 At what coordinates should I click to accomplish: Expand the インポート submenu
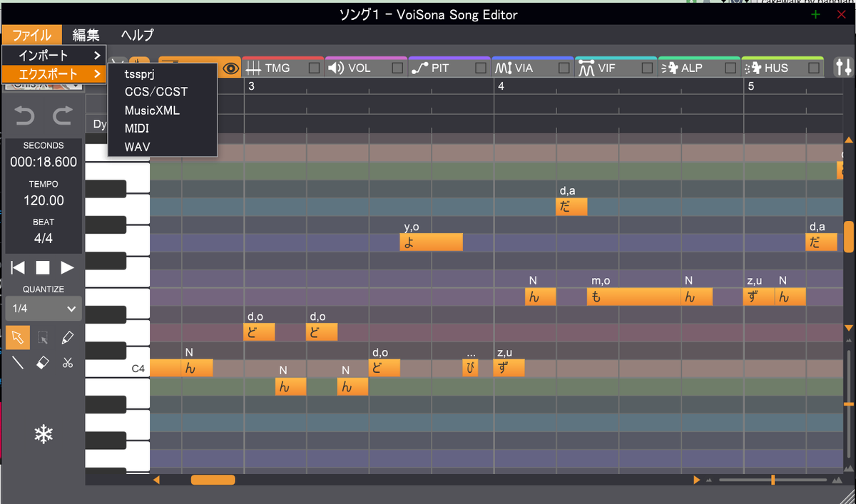(x=54, y=55)
